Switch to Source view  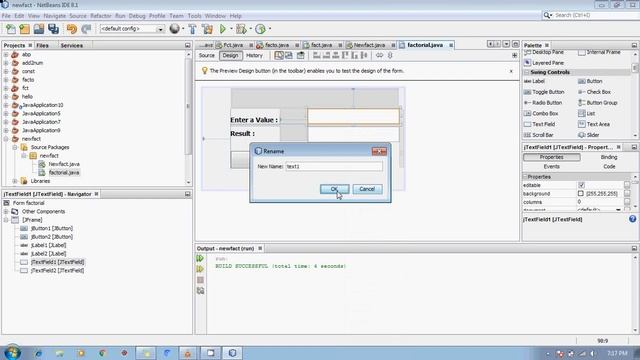(207, 55)
